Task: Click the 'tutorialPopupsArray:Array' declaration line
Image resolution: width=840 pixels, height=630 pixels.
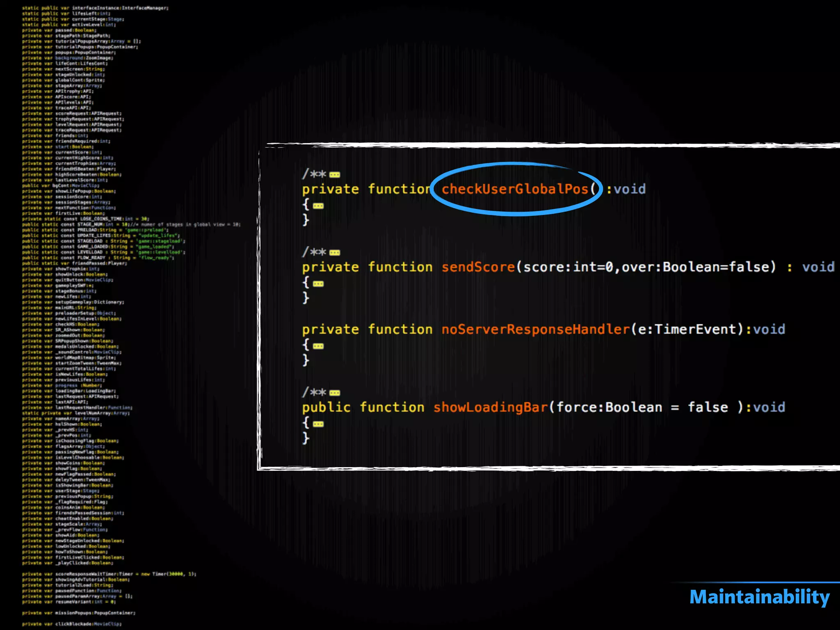Action: 82,41
